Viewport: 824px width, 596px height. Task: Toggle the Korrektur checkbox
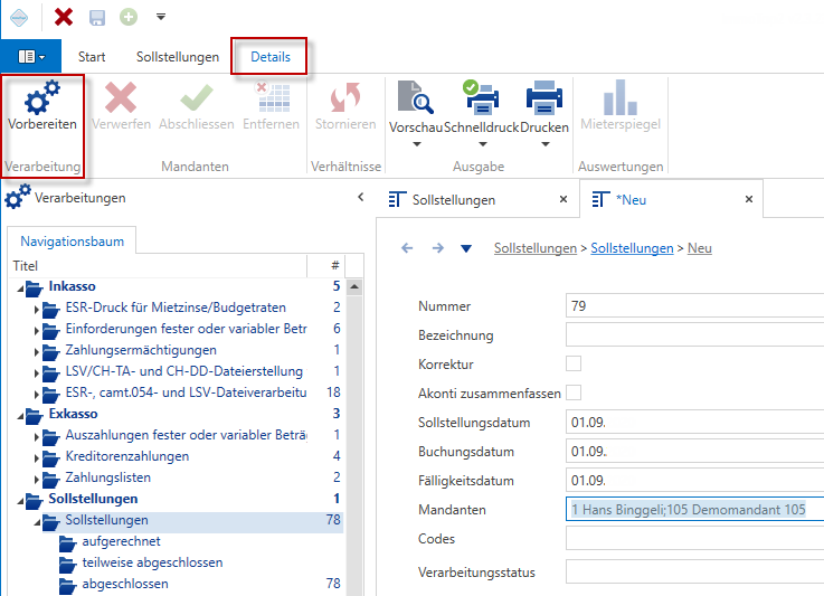click(573, 364)
